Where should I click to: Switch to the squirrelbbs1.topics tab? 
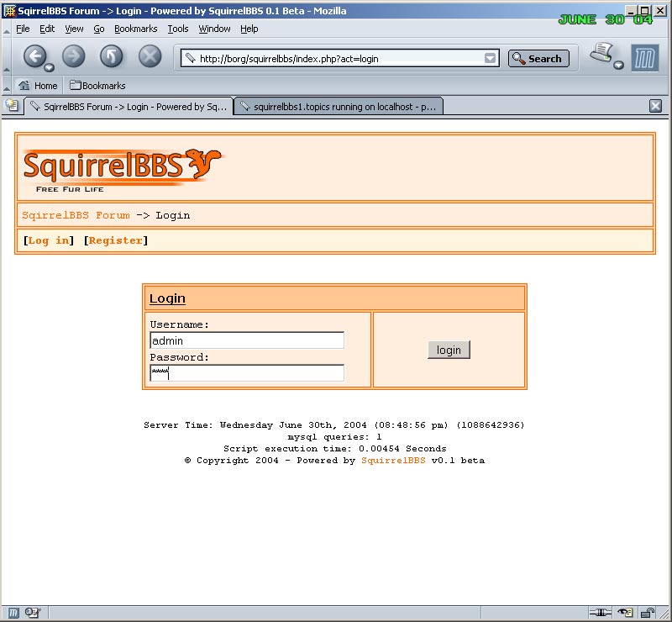click(x=339, y=107)
